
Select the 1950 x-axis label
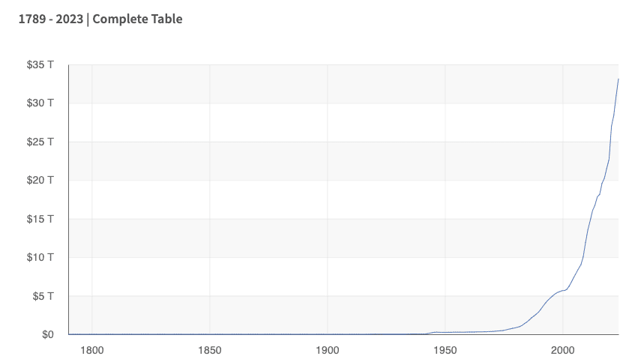click(445, 349)
